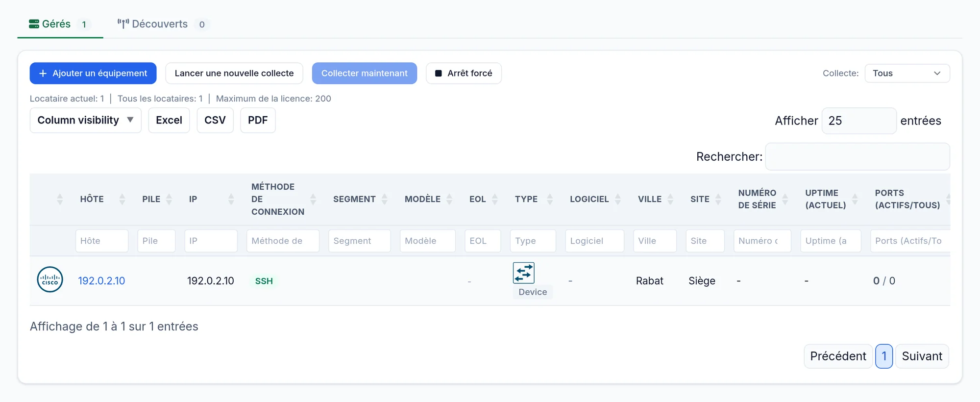Viewport: 980px width, 402px height.
Task: Click the Siège site cell
Action: [702, 281]
